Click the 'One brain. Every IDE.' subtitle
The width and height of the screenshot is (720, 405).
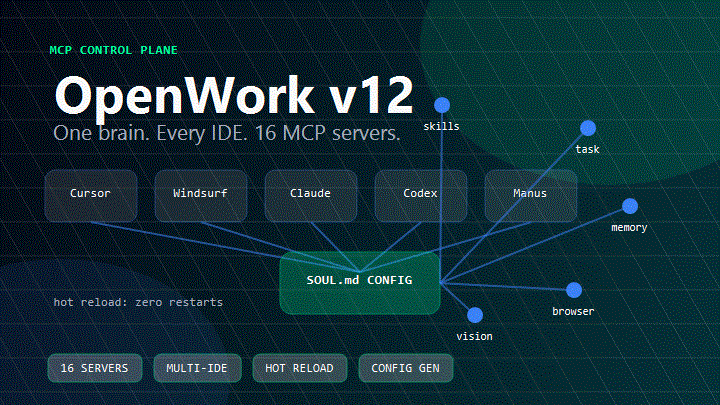pyautogui.click(x=227, y=133)
